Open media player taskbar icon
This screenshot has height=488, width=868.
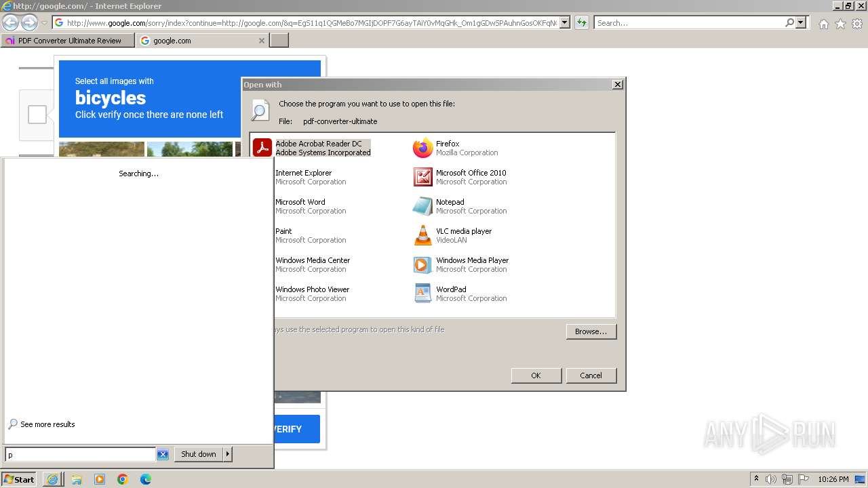pos(100,479)
